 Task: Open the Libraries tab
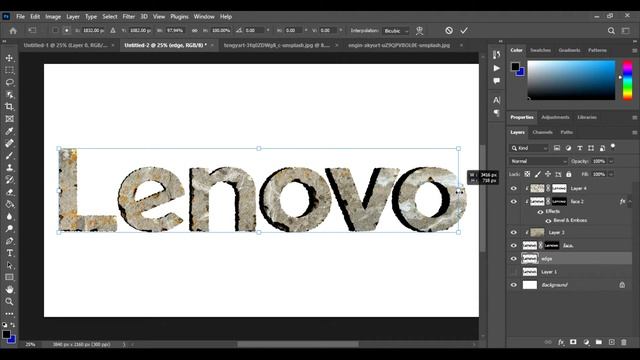(x=587, y=117)
